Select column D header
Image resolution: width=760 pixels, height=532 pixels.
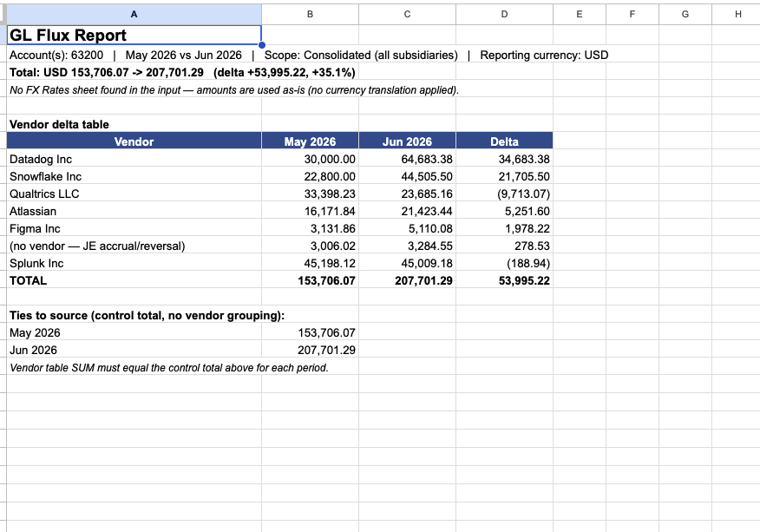coord(505,14)
